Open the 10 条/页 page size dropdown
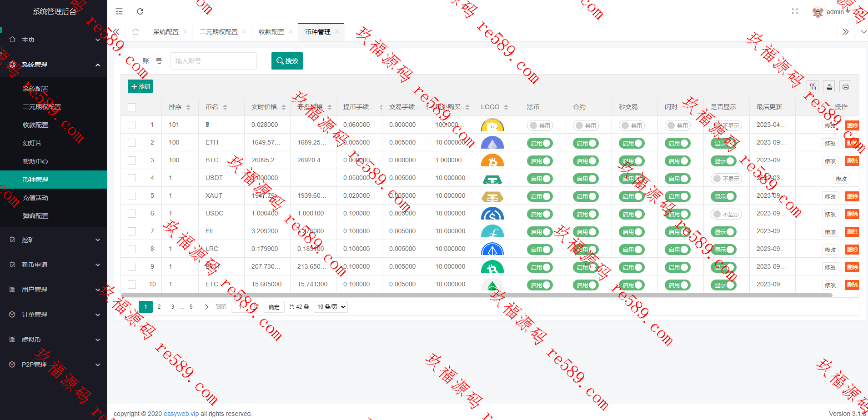868x420 pixels. click(x=331, y=307)
